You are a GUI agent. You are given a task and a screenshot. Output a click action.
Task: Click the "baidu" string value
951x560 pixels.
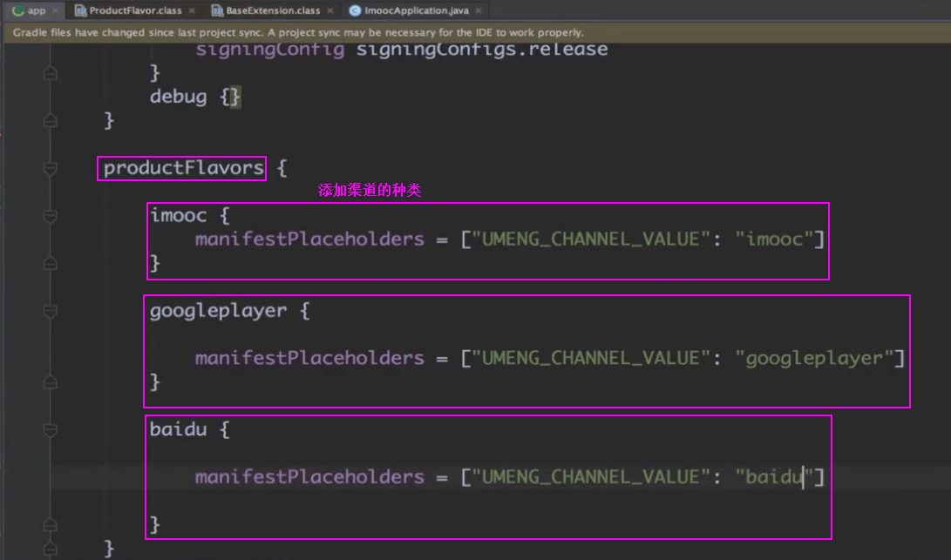(x=774, y=476)
